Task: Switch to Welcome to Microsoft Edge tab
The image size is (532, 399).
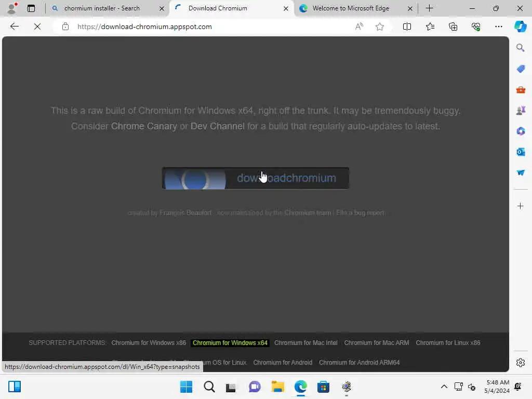Action: [351, 8]
